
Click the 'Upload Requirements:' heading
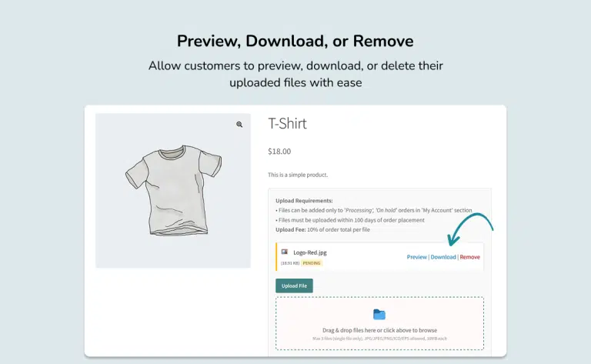304,201
